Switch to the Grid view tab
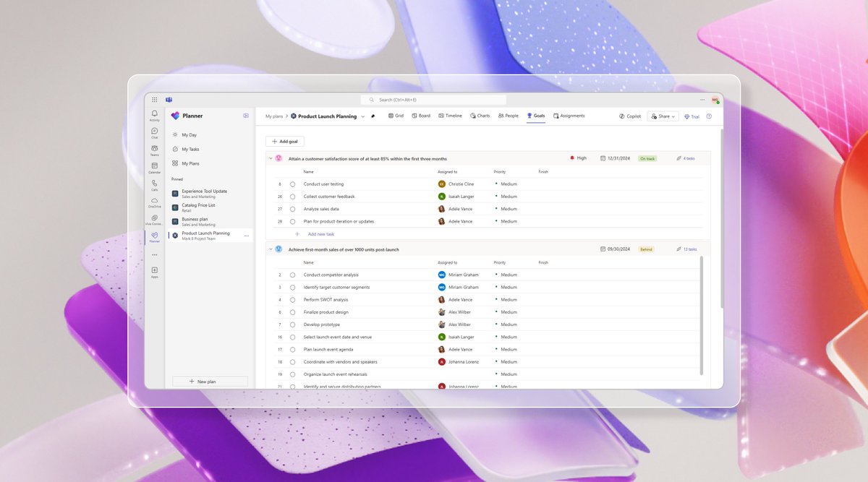868x482 pixels. (x=396, y=116)
